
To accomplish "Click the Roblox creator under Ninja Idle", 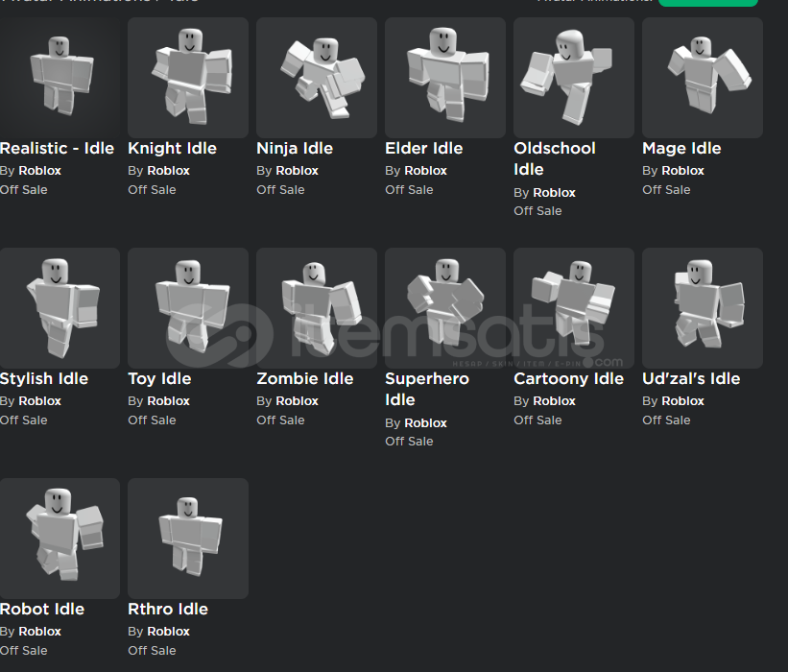I will [297, 171].
